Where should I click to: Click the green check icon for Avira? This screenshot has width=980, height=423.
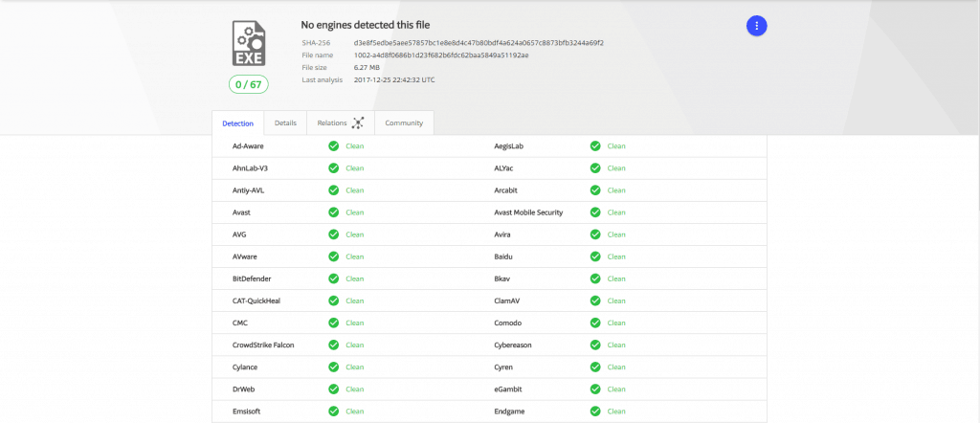tap(595, 234)
